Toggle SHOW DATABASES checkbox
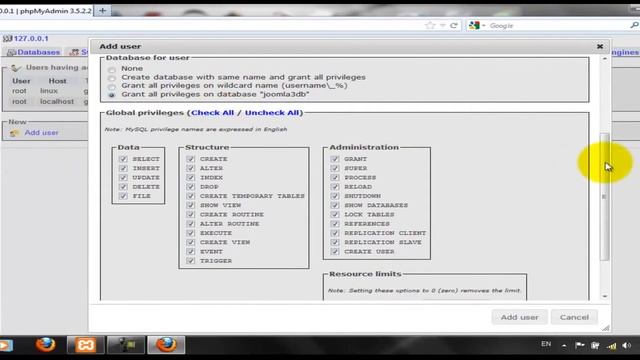This screenshot has width=640, height=360. pyautogui.click(x=335, y=205)
